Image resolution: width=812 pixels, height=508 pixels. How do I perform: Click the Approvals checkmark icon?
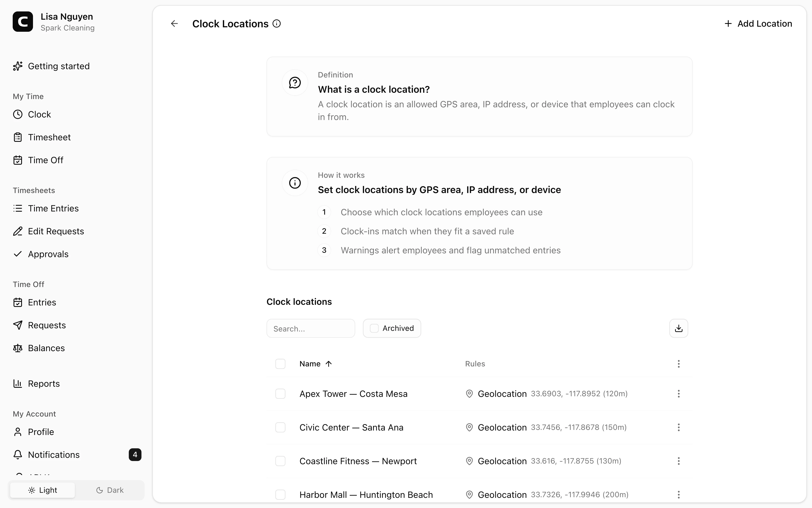point(18,254)
